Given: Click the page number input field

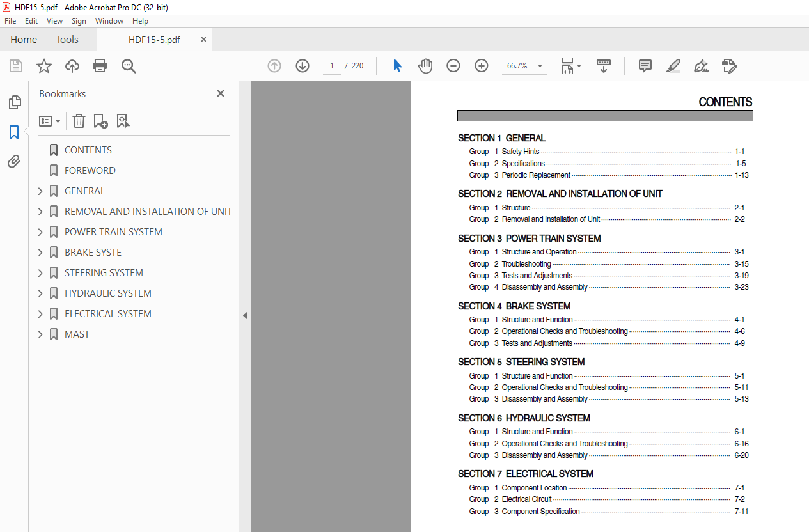Looking at the screenshot, I should 332,66.
